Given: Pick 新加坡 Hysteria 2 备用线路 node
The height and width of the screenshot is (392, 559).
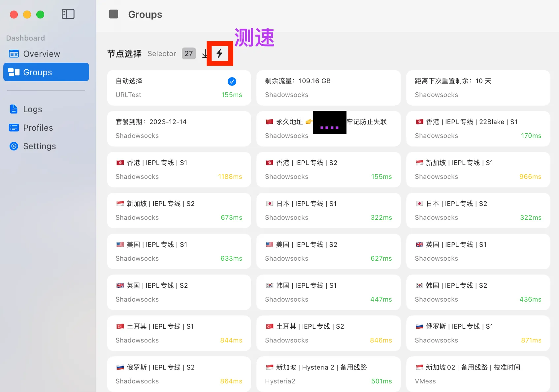Looking at the screenshot, I should coord(328,374).
